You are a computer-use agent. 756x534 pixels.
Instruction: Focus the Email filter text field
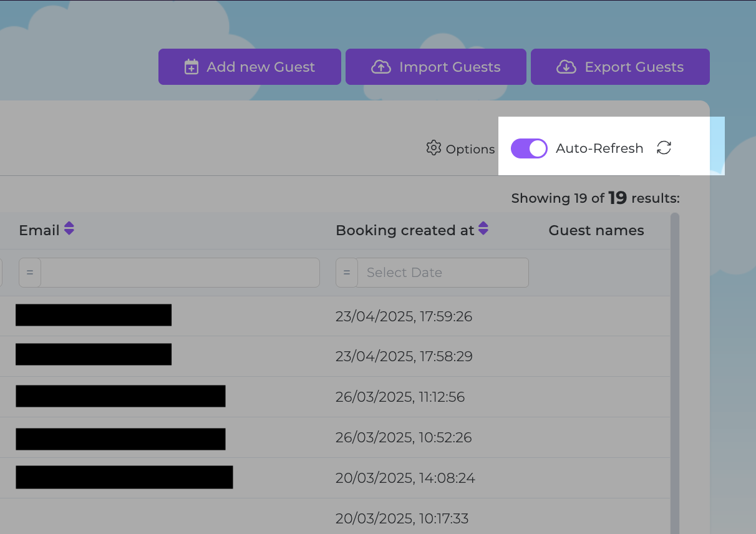coord(180,273)
